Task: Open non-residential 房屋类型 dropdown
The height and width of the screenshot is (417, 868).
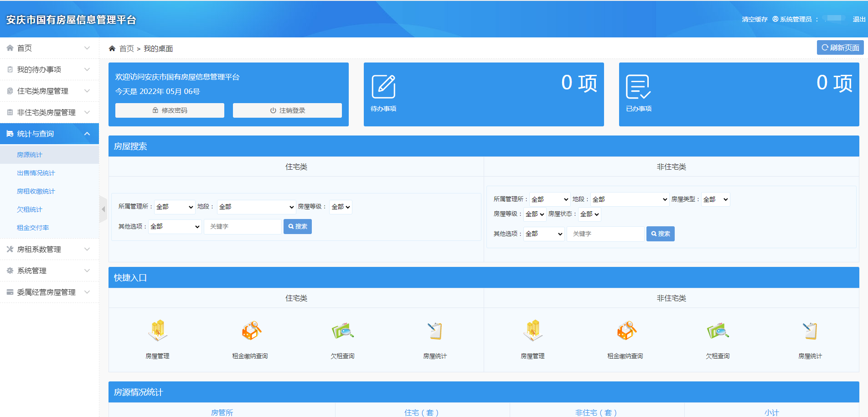Action: [x=715, y=199]
